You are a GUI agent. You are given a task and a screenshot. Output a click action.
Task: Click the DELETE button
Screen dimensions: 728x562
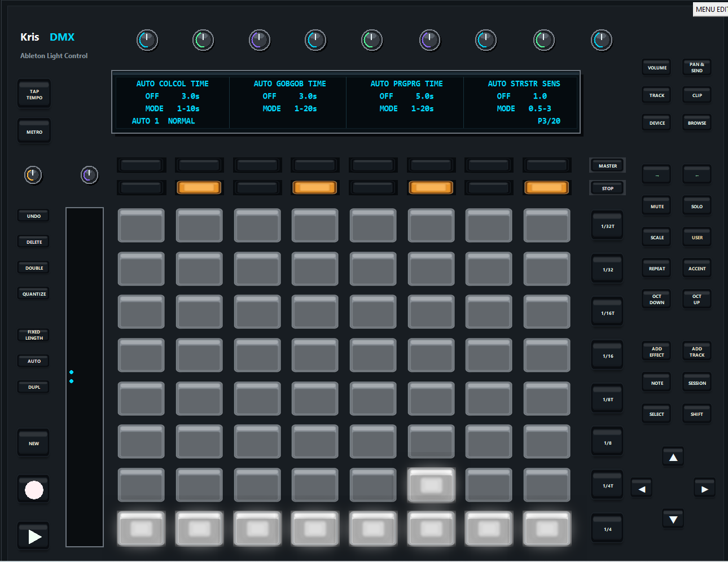coord(34,242)
